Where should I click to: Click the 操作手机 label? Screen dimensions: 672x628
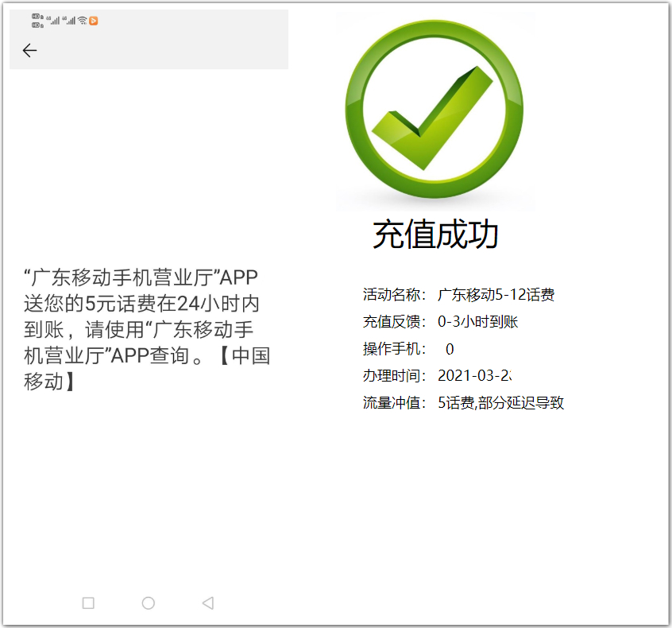click(394, 349)
